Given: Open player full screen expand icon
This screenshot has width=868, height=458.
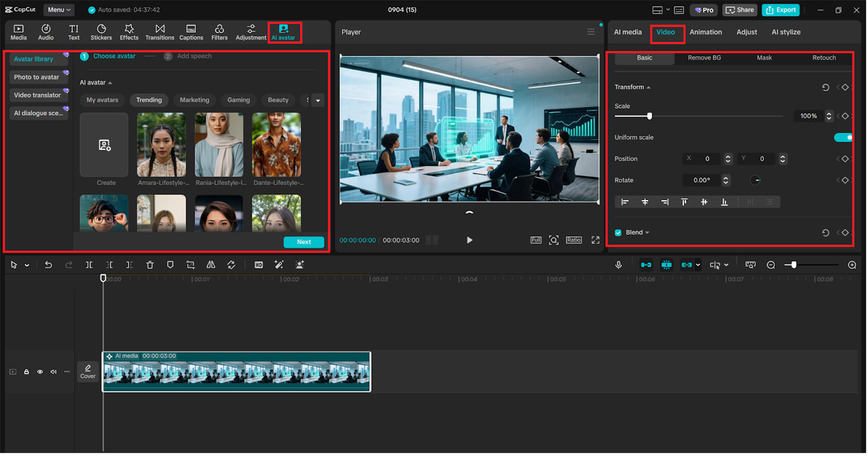Looking at the screenshot, I should tap(595, 240).
